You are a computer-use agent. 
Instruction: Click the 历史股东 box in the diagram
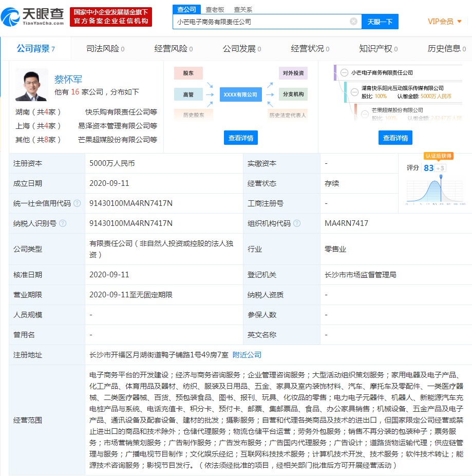(x=194, y=115)
